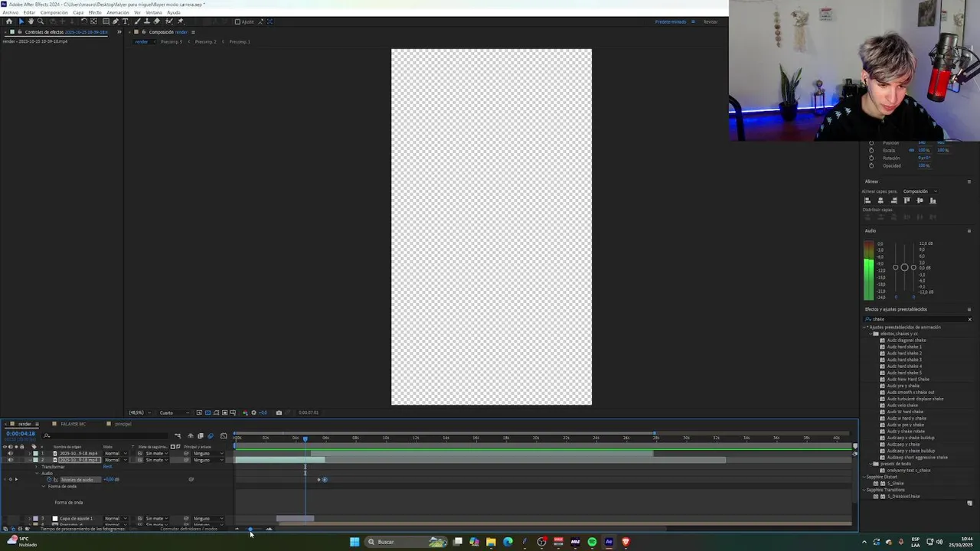Click the Revisar workspace button
This screenshot has height=551, width=980.
point(710,21)
